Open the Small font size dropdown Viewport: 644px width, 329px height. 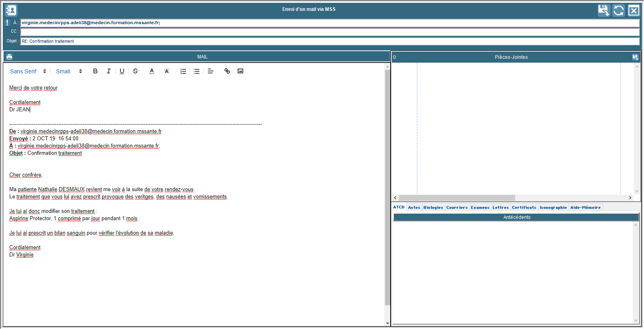(x=68, y=71)
